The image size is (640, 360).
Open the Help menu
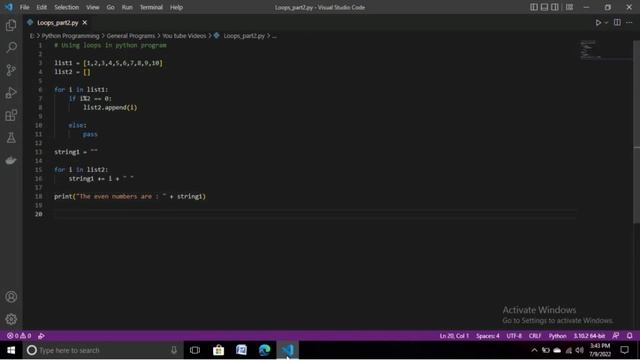(176, 7)
